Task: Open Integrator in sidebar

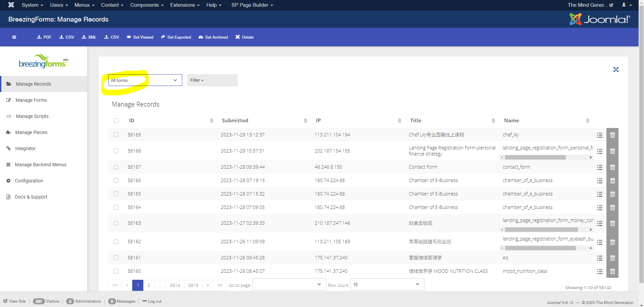Action: tap(44, 148)
